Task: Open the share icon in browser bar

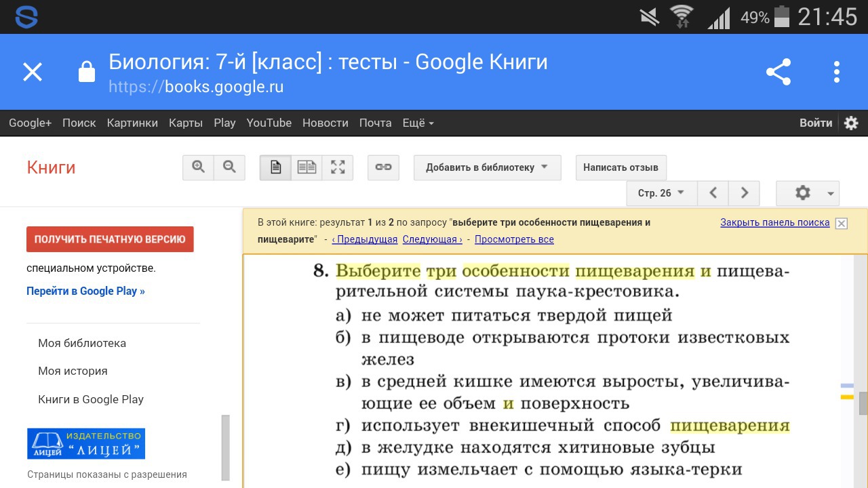Action: pos(778,72)
